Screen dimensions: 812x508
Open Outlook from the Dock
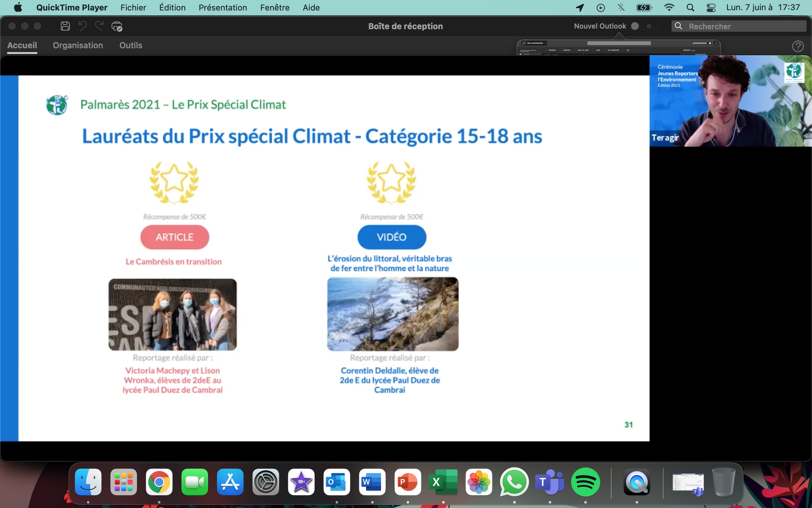[337, 482]
